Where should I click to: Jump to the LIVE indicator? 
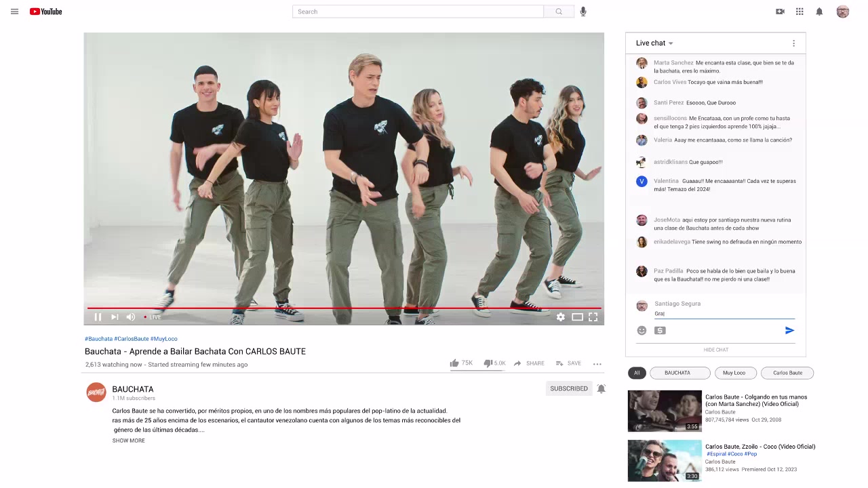(x=153, y=317)
